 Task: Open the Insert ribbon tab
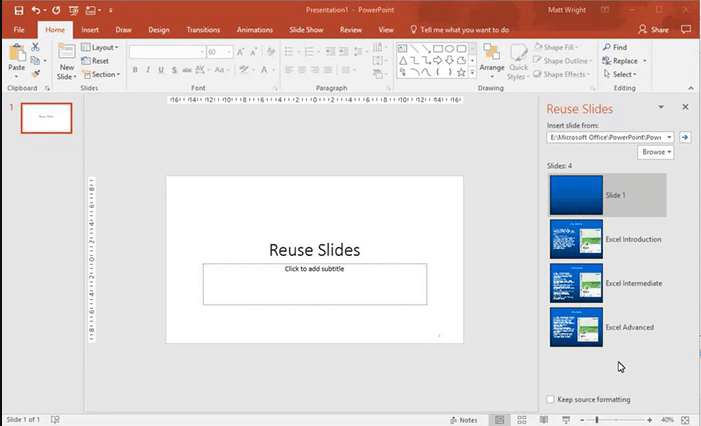(90, 30)
